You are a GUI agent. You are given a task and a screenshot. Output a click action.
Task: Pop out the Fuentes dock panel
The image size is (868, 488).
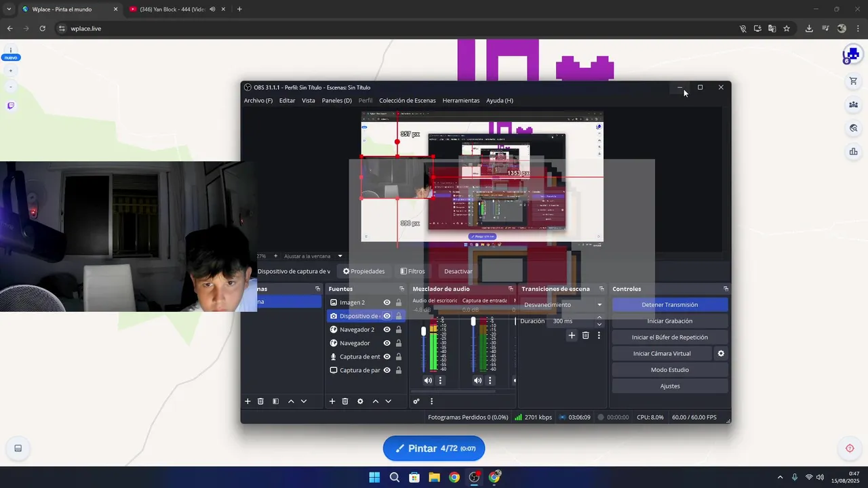401,289
